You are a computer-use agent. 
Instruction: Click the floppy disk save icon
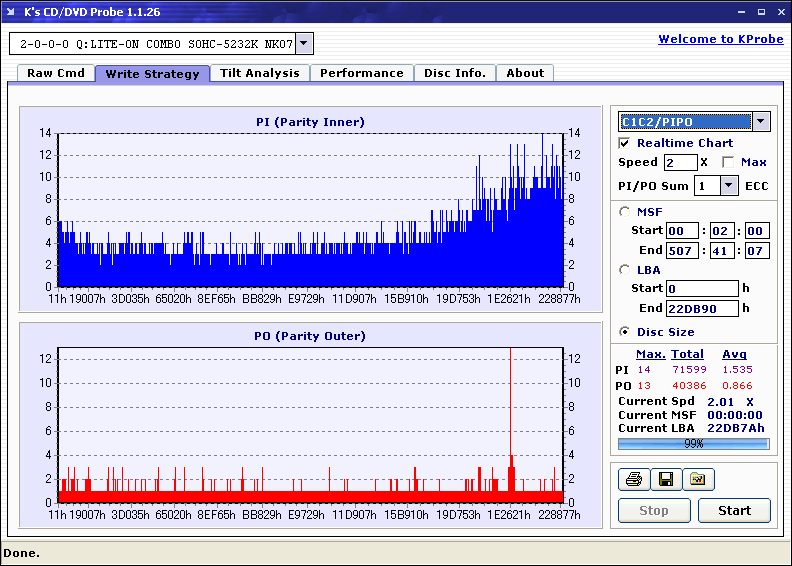665,480
